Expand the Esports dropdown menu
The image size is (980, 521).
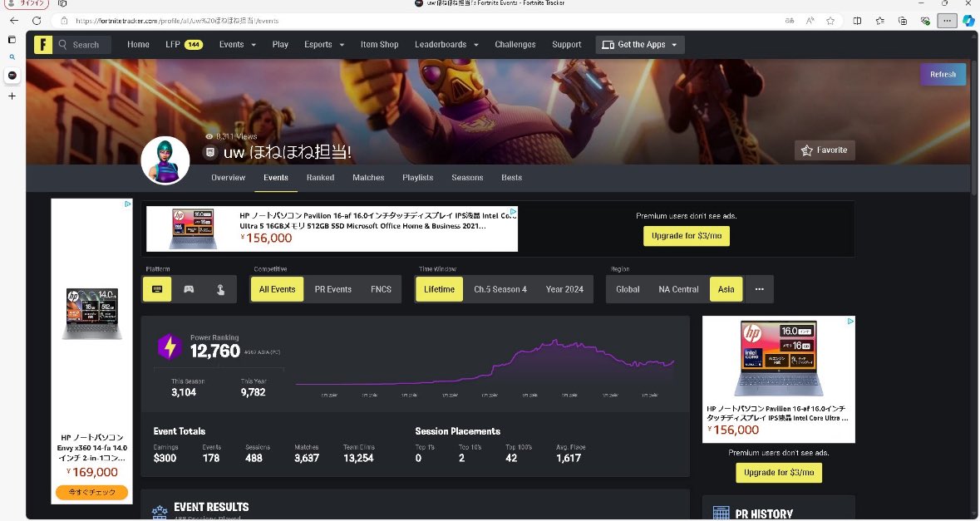click(323, 44)
